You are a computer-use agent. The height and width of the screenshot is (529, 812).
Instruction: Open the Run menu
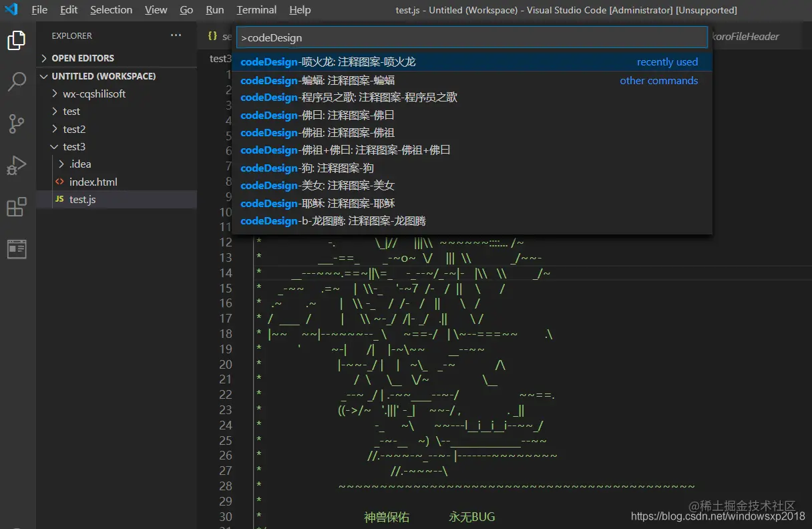pos(215,10)
